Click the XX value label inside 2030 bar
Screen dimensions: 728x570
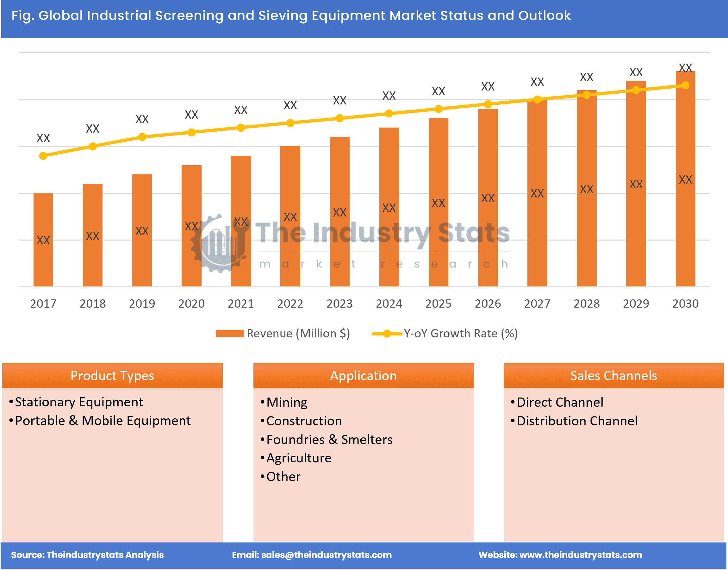pyautogui.click(x=685, y=180)
